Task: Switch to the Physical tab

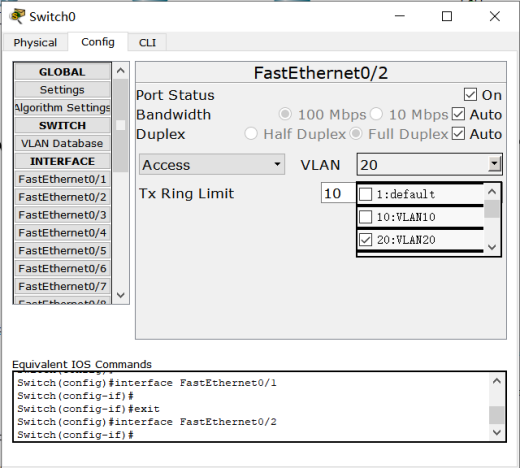Action: (x=35, y=43)
